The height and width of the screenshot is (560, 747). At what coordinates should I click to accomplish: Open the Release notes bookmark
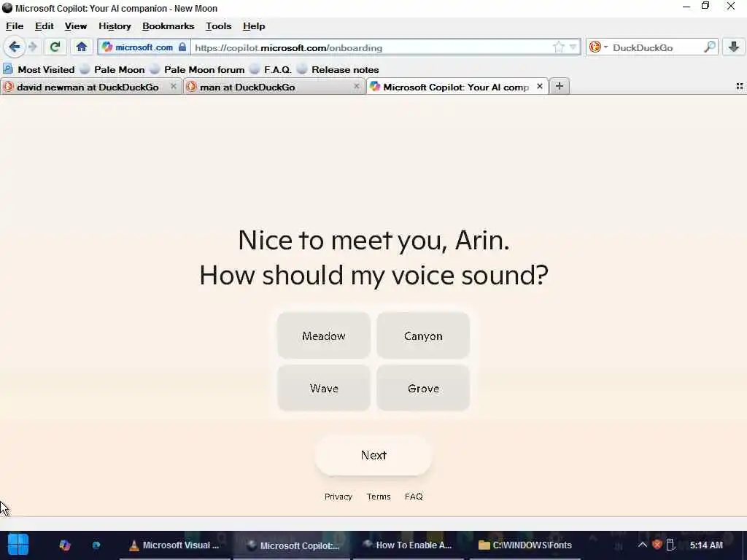point(338,69)
